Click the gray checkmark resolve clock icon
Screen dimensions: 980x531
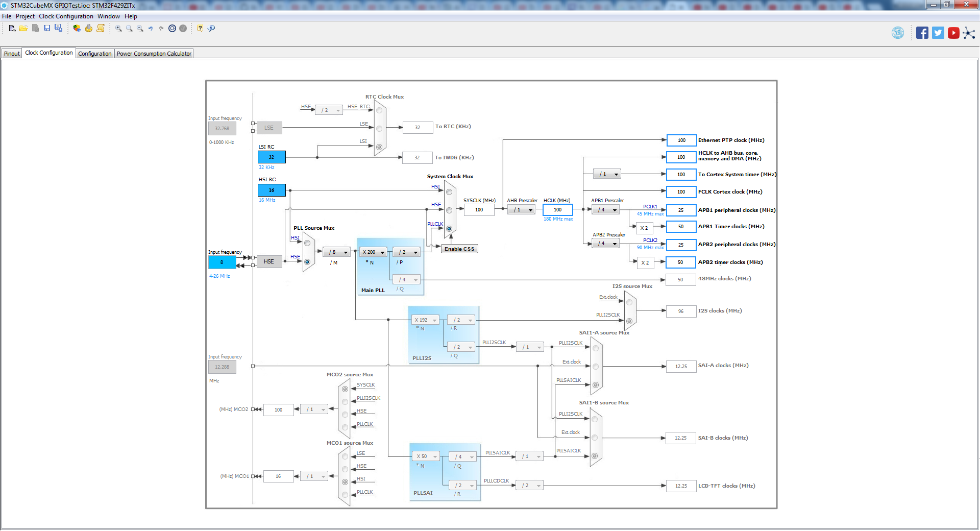183,29
